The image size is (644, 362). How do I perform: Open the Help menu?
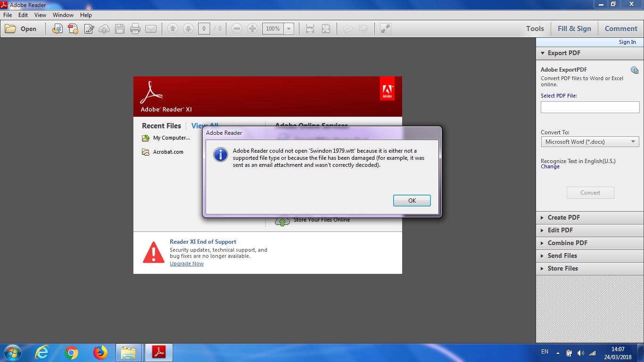click(86, 15)
